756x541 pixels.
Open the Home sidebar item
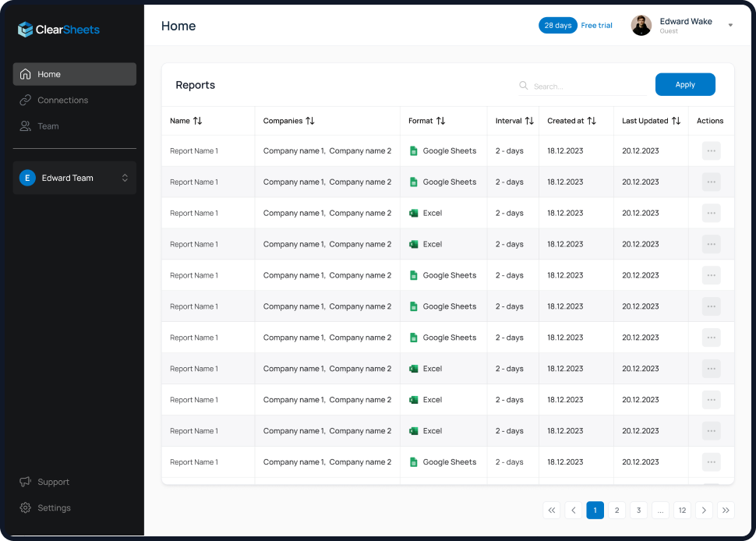point(74,74)
